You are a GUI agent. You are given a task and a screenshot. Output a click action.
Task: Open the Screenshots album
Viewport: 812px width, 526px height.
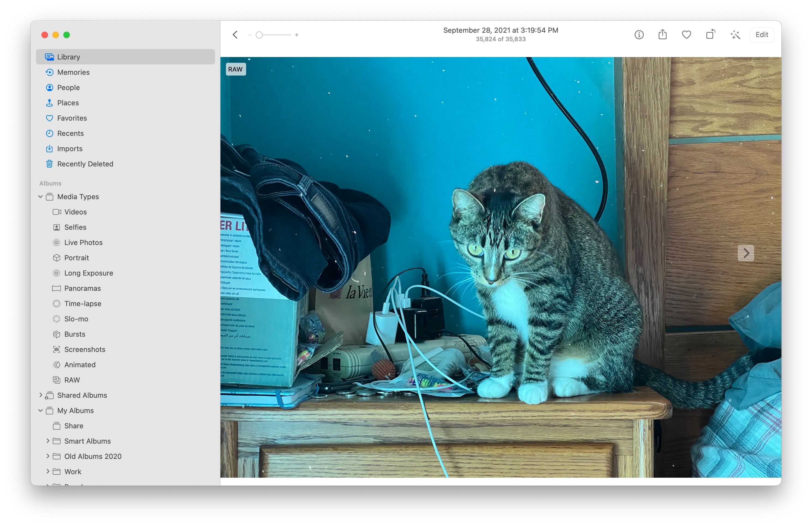85,349
